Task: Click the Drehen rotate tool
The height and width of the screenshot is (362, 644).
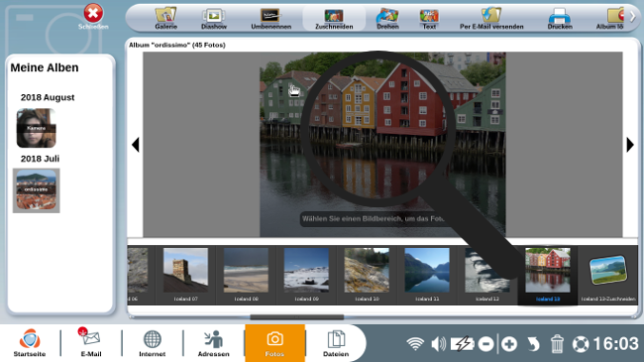Action: 387,19
